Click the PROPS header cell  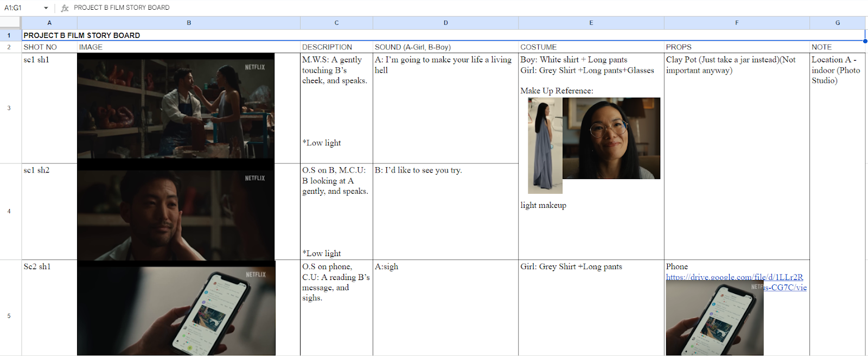coord(737,47)
